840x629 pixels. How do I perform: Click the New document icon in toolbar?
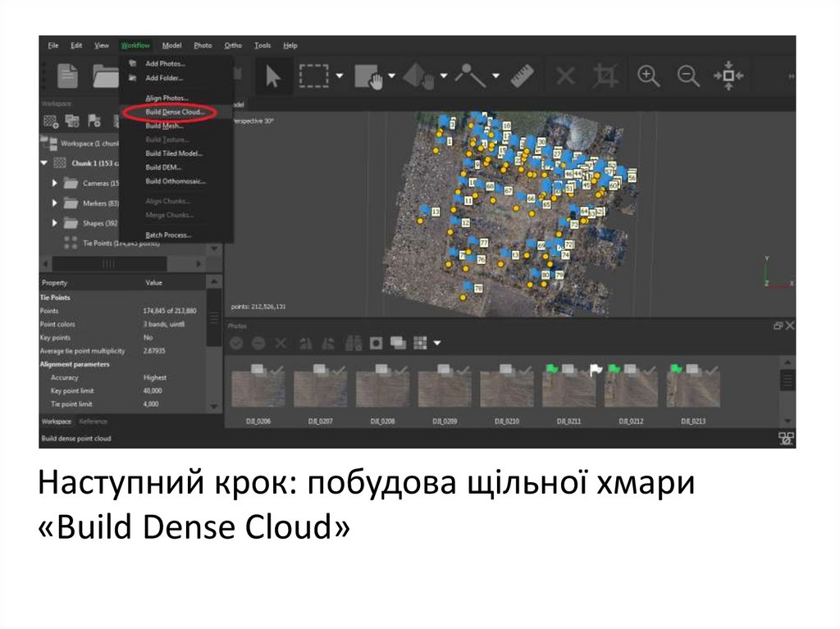pyautogui.click(x=67, y=75)
